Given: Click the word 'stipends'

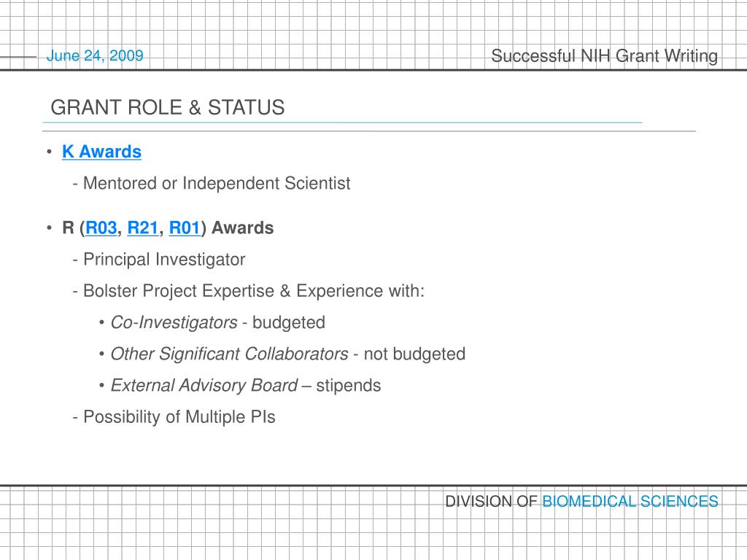Looking at the screenshot, I should (349, 385).
